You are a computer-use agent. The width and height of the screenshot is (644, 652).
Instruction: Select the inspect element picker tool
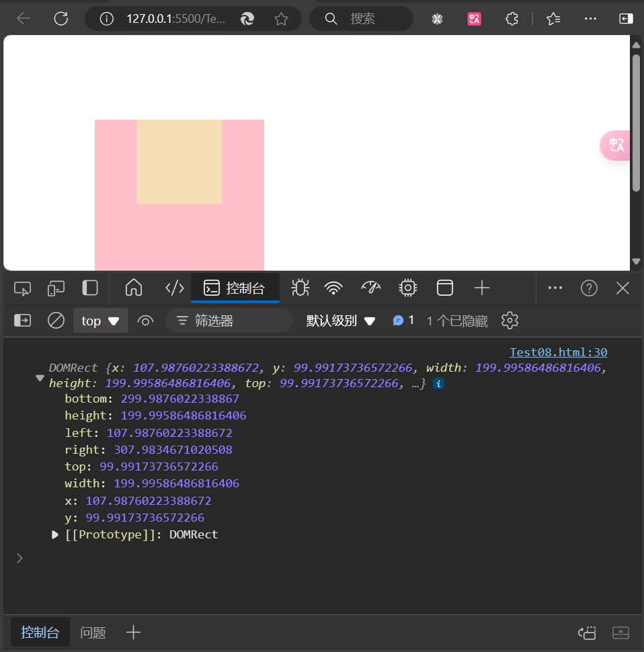pos(22,288)
